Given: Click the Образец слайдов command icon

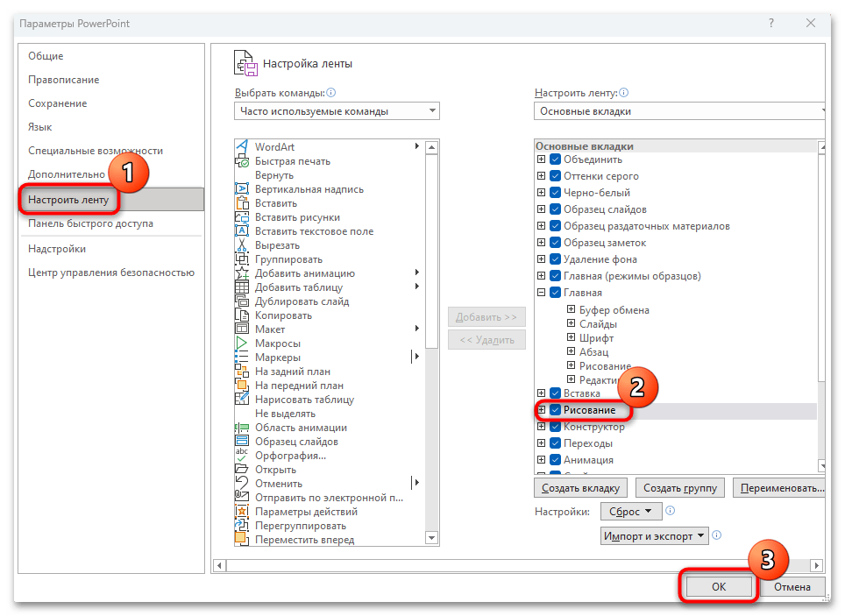Looking at the screenshot, I should [x=242, y=441].
